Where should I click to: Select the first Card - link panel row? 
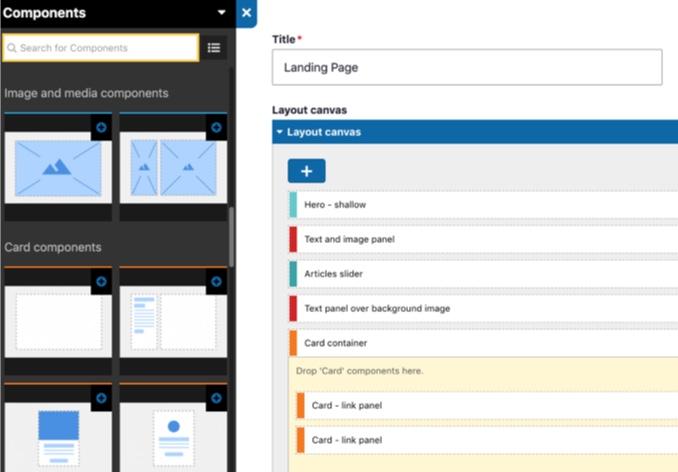click(488, 406)
